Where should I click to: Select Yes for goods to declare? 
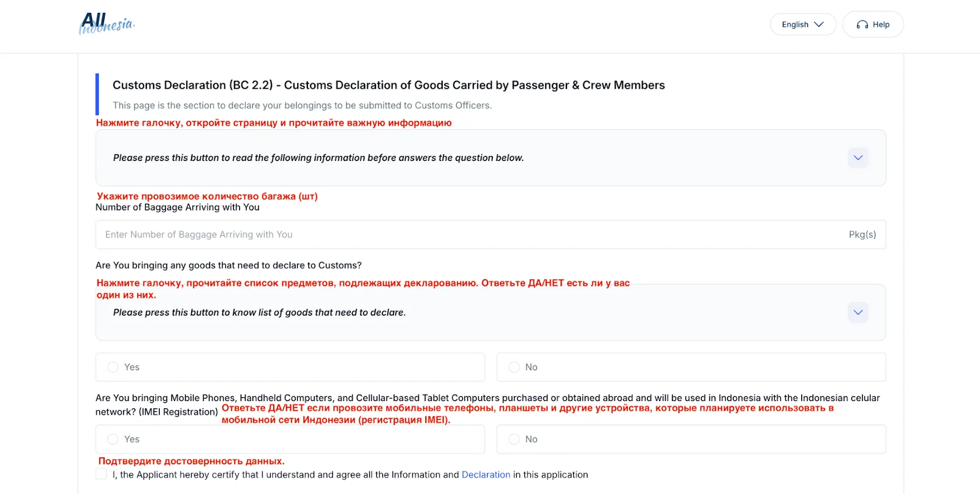[113, 367]
